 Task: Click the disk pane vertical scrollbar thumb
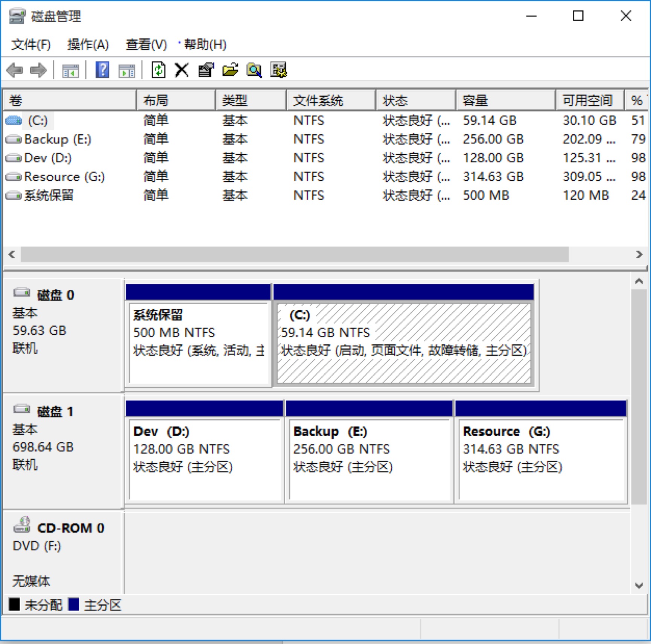(x=639, y=397)
